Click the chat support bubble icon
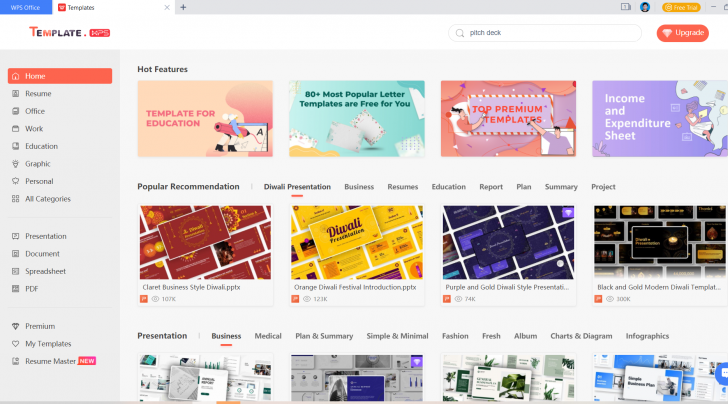728x404 pixels. pyautogui.click(x=723, y=373)
